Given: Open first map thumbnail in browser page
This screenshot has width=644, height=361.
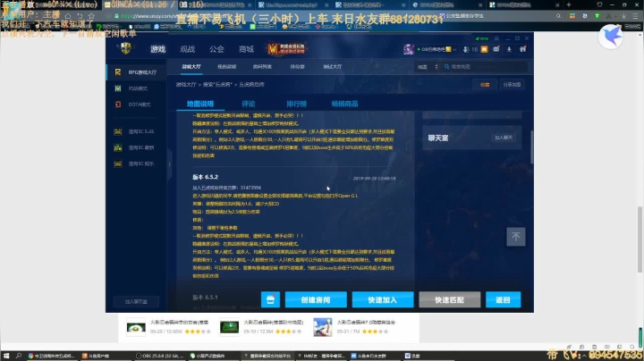Looking at the screenshot, I should 136,327.
